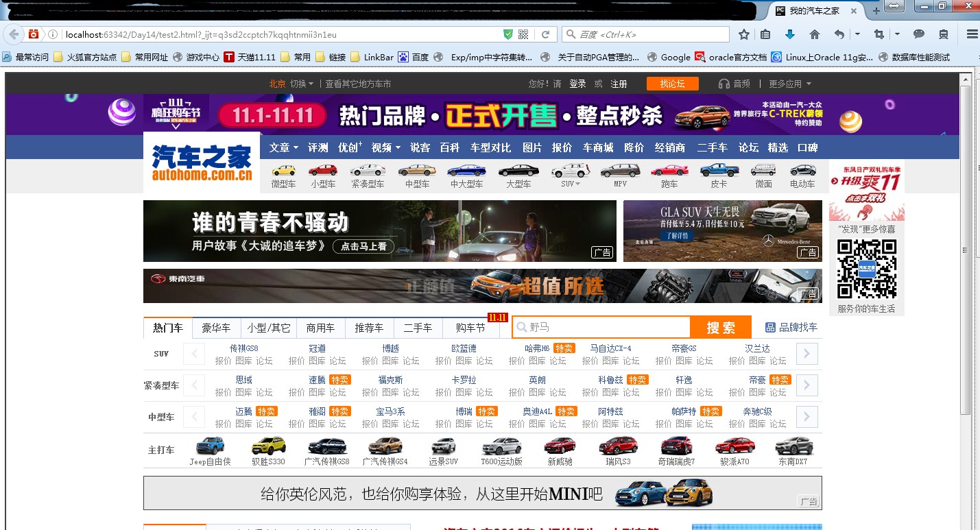This screenshot has height=530, width=980.
Task: Reload the page with refresh icon
Action: coord(546,34)
